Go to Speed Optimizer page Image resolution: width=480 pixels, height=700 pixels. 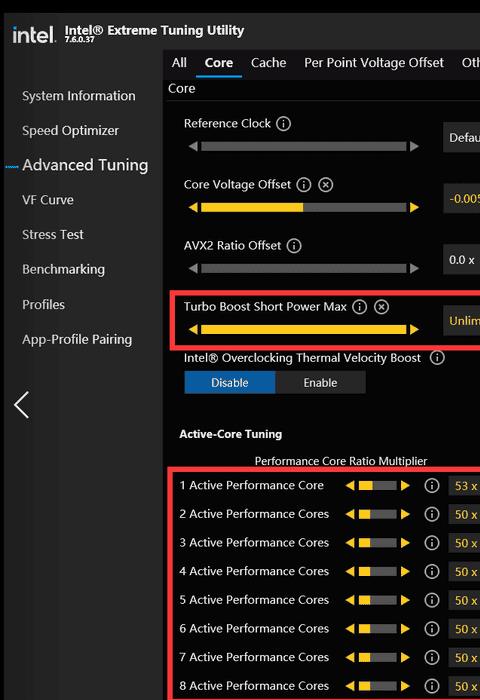71,131
